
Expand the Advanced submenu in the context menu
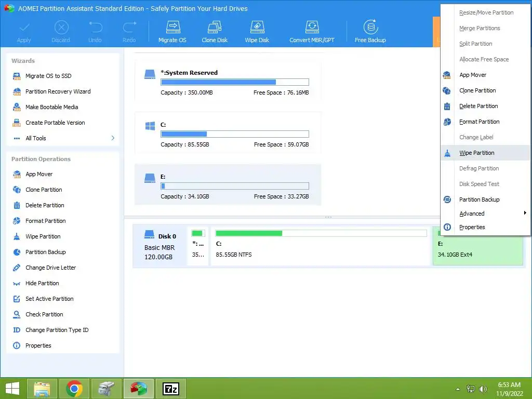[486, 214]
